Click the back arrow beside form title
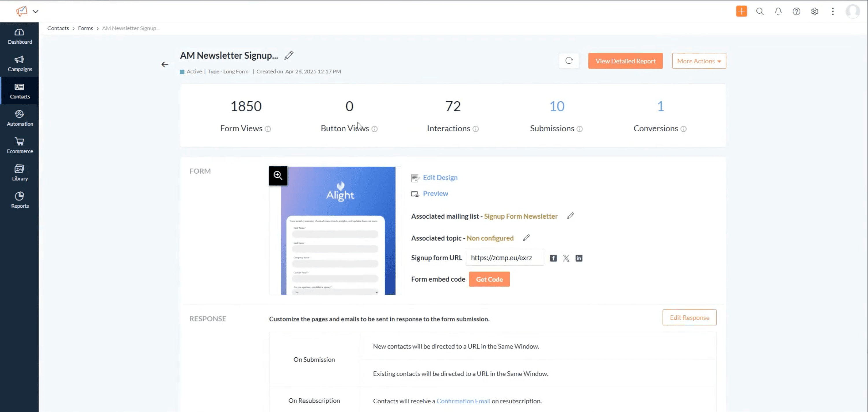 tap(165, 64)
